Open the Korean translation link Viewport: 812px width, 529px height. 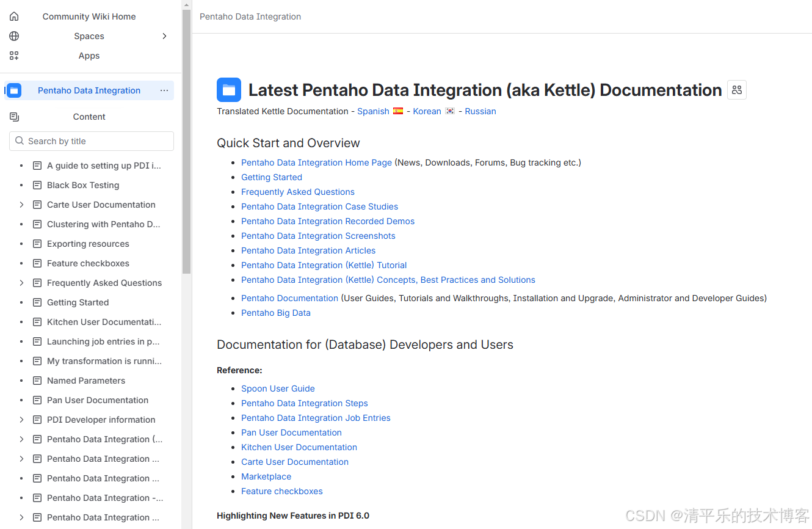click(427, 111)
